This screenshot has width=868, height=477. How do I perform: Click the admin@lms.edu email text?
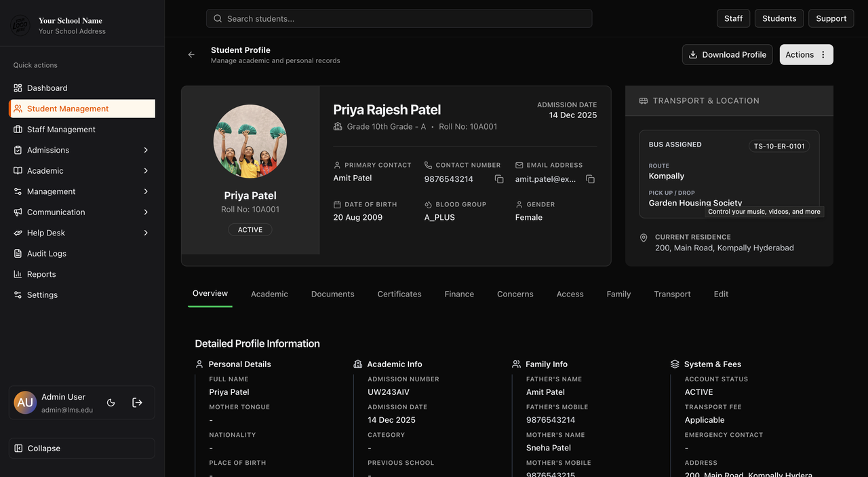(x=67, y=410)
